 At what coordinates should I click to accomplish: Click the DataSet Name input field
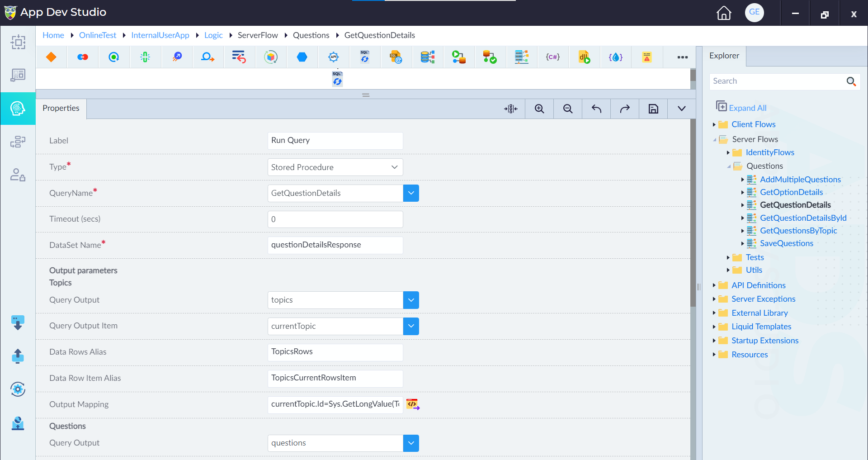pyautogui.click(x=335, y=245)
